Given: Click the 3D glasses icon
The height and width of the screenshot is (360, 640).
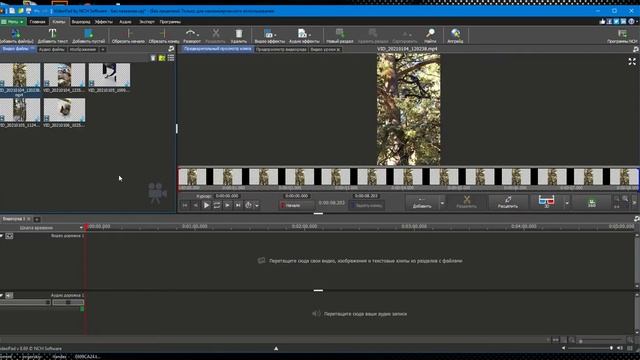Looking at the screenshot, I should click(546, 200).
